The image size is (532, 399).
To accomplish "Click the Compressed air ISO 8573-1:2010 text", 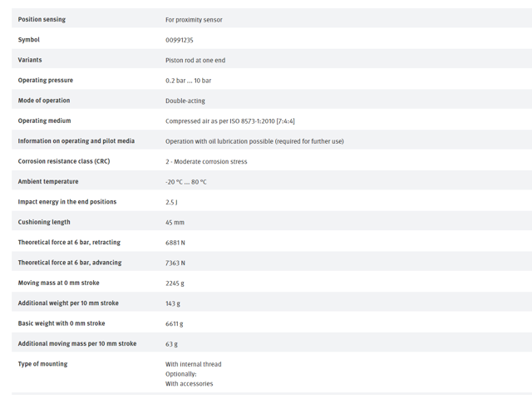I will (x=230, y=121).
